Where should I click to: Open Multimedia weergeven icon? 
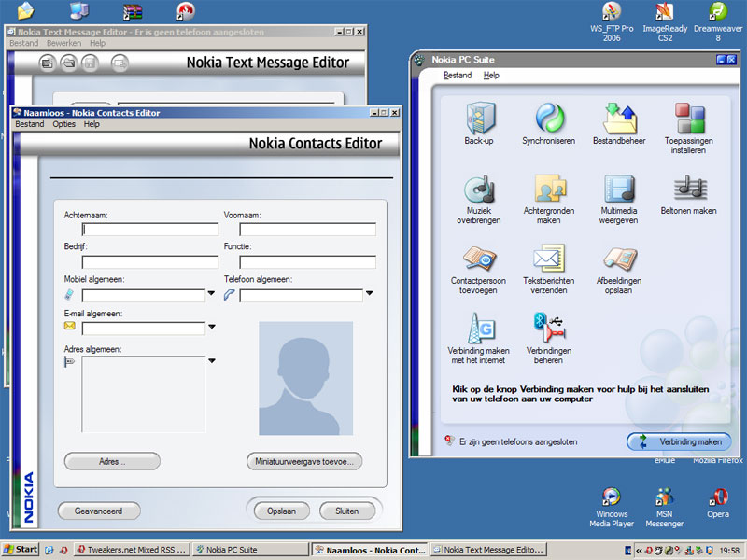click(619, 189)
